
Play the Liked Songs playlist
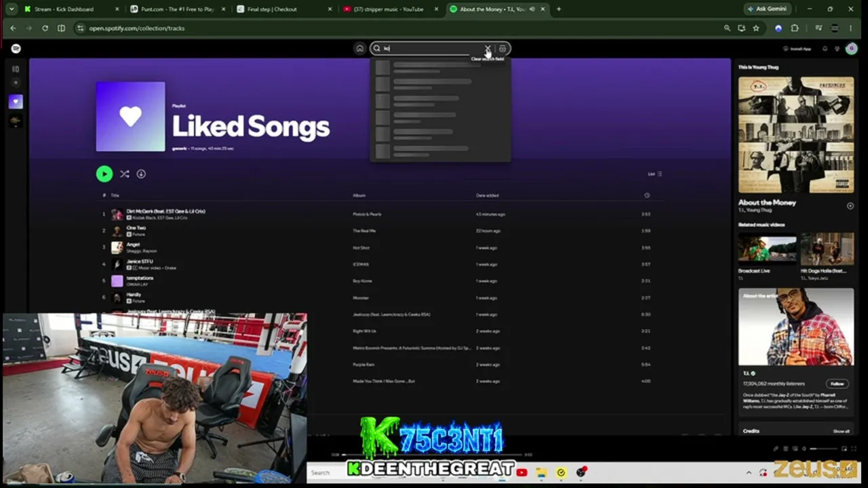104,174
